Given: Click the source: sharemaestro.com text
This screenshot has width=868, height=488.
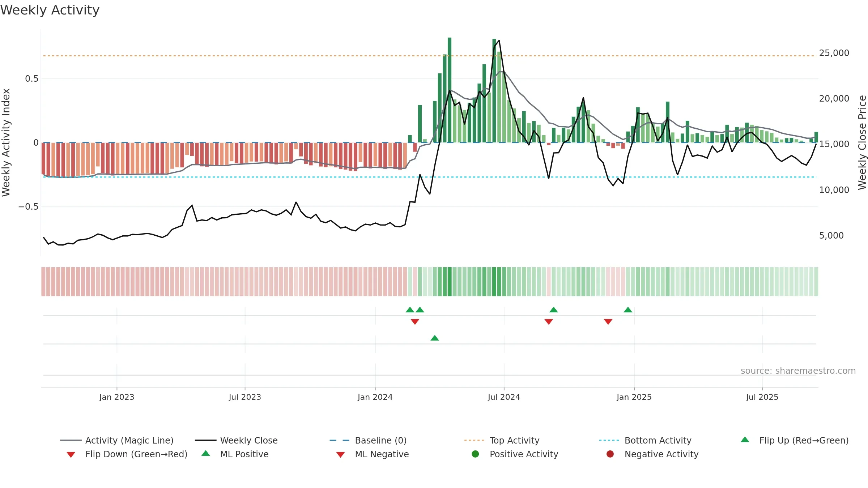Looking at the screenshot, I should [798, 371].
